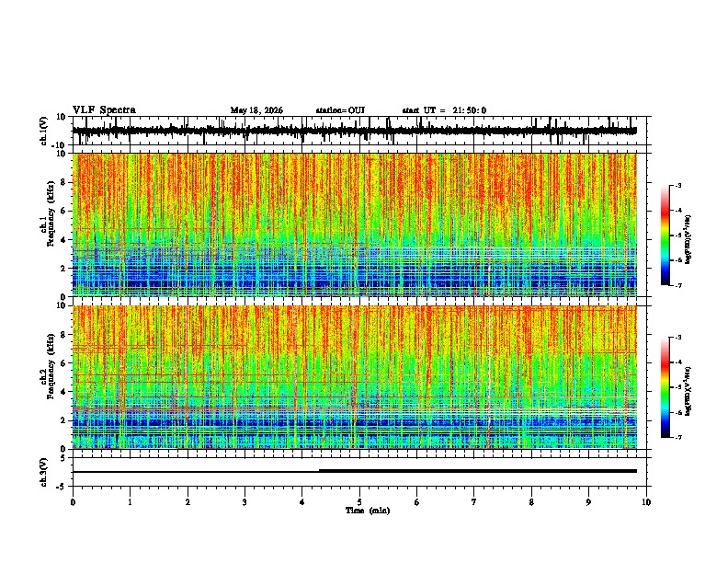Click the 7 minute tick label
This screenshot has height=563, width=728.
(474, 502)
